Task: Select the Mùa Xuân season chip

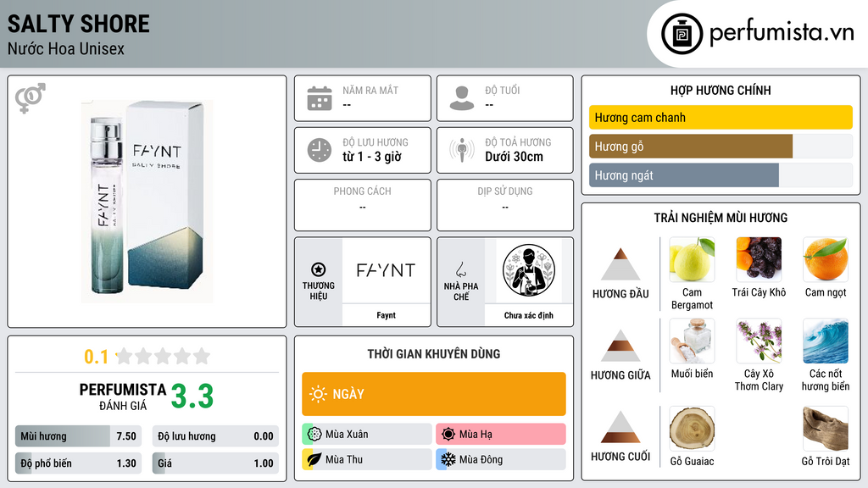Action: [367, 435]
